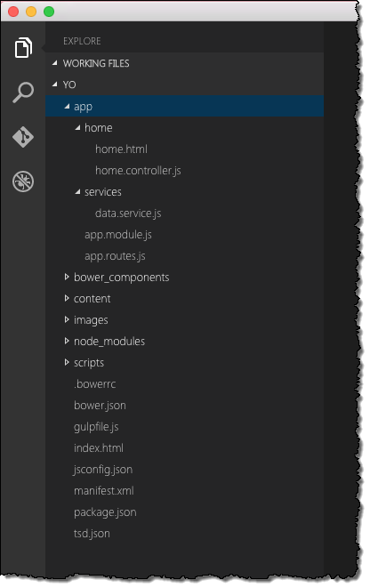Collapse the services folder
The image size is (370, 588).
[77, 192]
